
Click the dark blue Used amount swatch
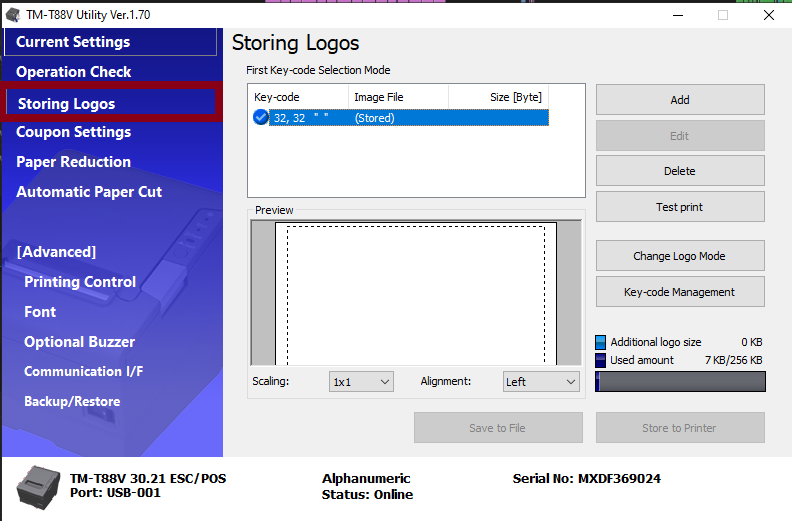601,360
